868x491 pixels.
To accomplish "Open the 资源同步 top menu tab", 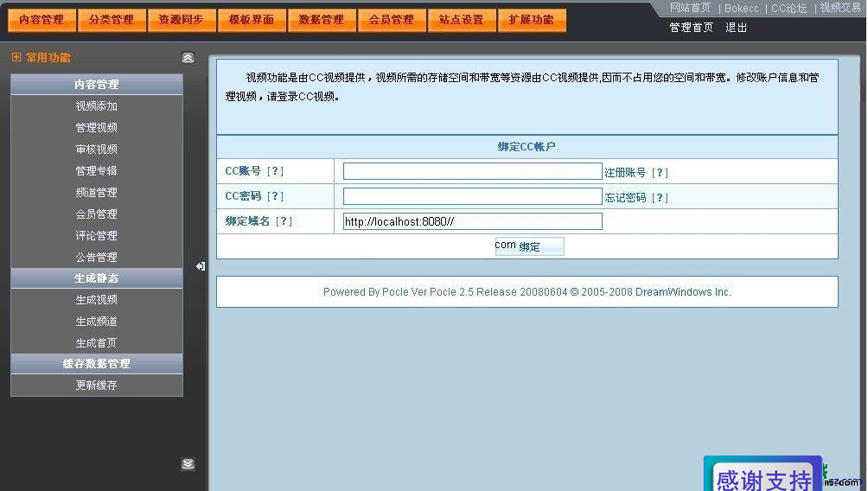I will 182,21.
